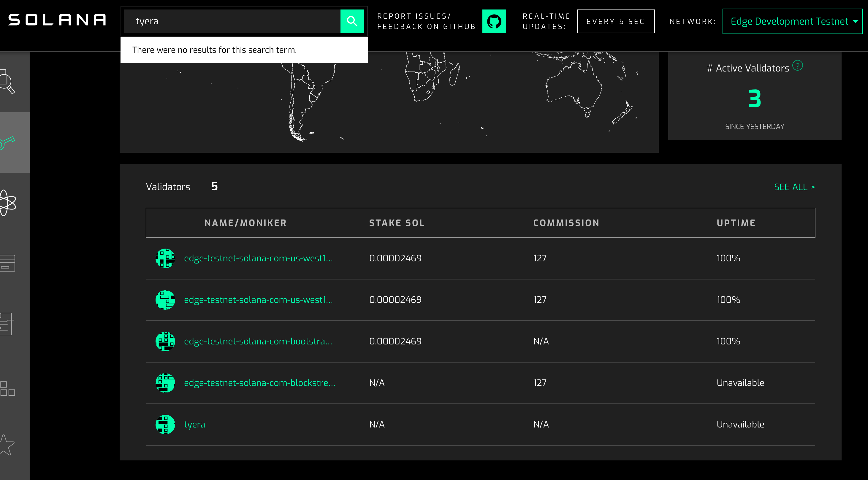868x480 pixels.
Task: Click the search field containing tyera
Action: (232, 21)
